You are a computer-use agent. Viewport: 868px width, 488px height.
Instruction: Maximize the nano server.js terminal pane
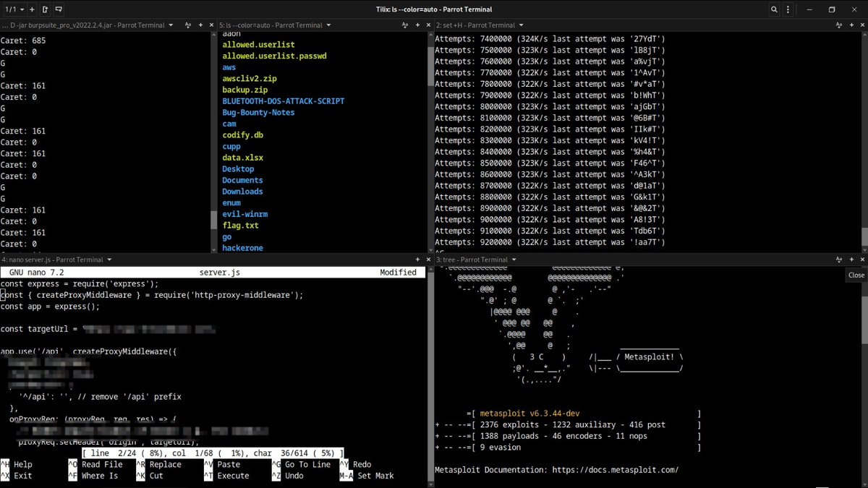pos(417,260)
